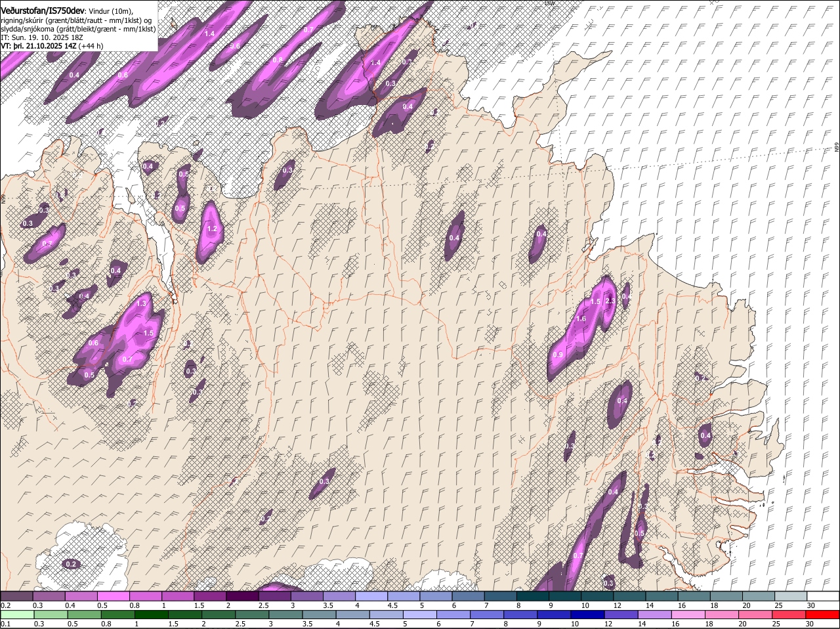Click the snow legend swatch between 0.5 and 0.8
Viewport: 840px width, 629px height.
tap(113, 596)
